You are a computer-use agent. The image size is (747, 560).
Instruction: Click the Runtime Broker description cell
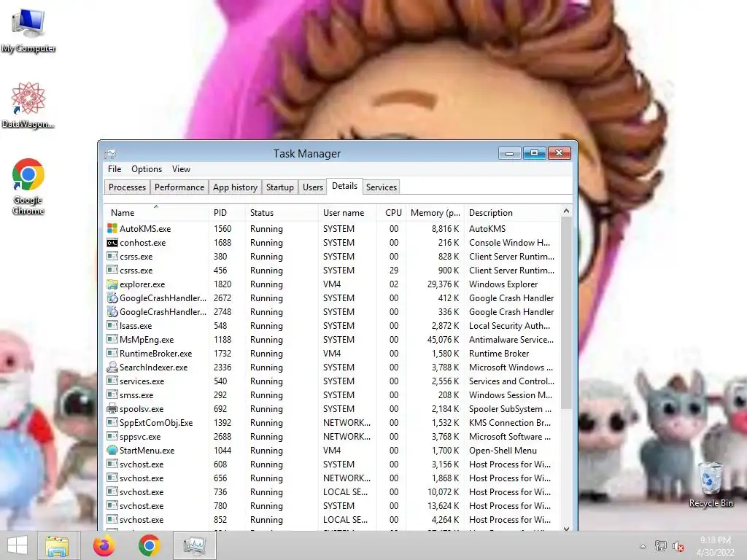[x=499, y=354]
